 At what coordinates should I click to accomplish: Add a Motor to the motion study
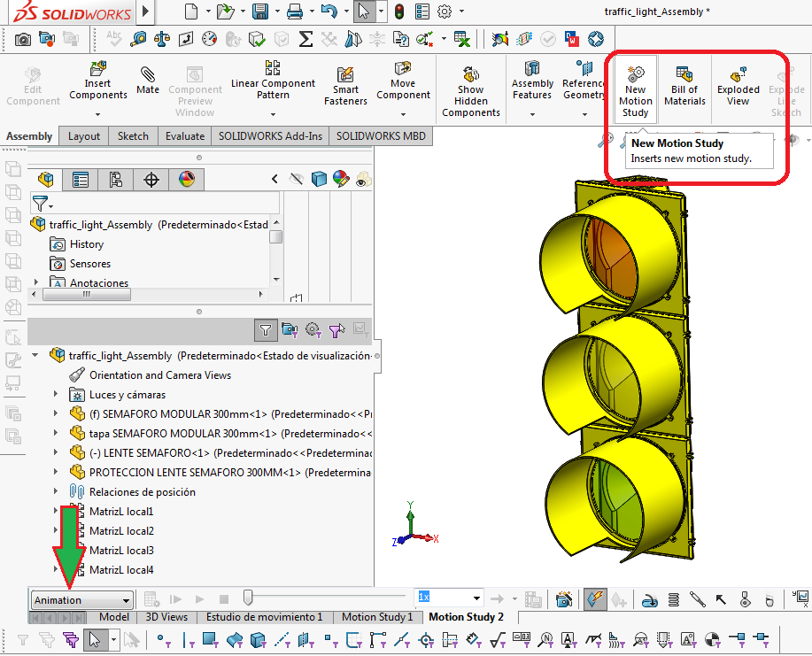click(x=650, y=599)
